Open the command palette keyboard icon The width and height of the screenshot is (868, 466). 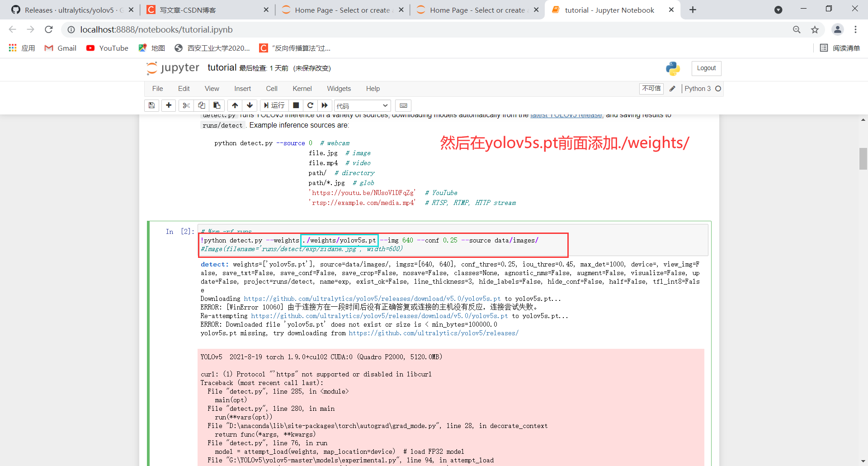[403, 105]
